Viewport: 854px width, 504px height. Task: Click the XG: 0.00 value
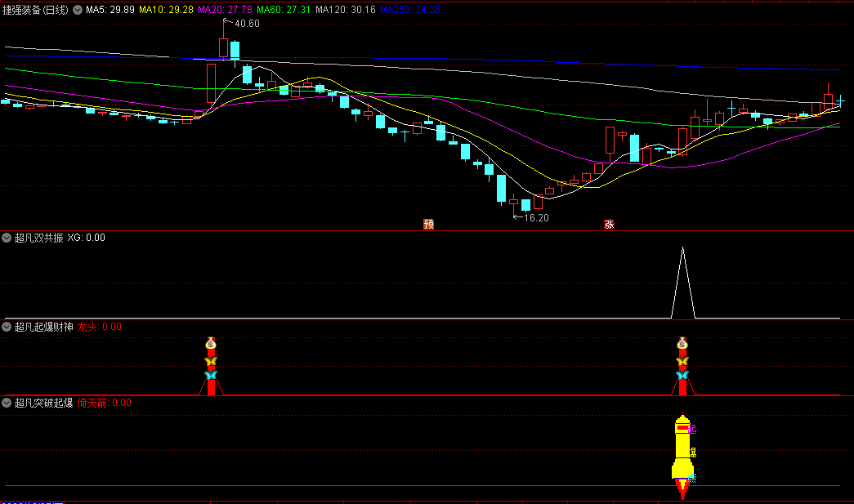point(86,238)
